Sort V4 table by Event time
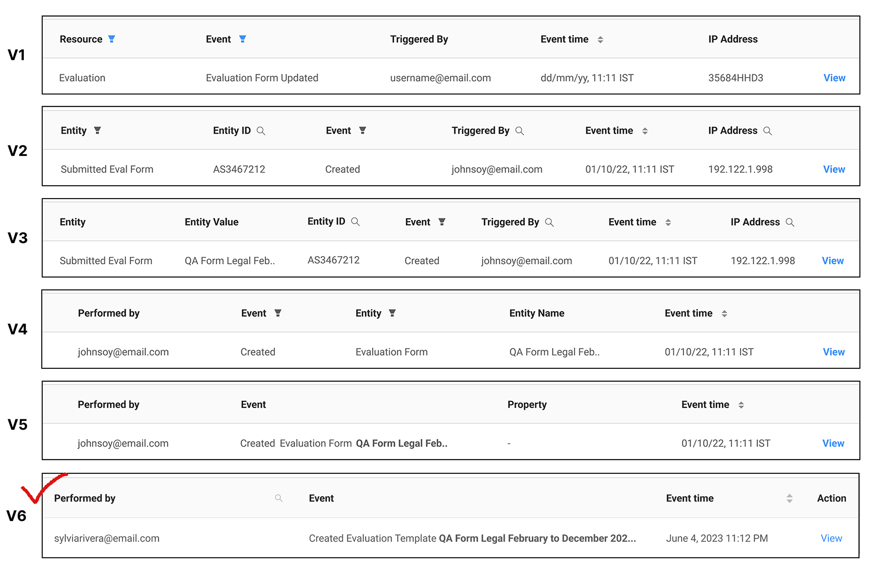This screenshot has height=588, width=881. pos(725,314)
